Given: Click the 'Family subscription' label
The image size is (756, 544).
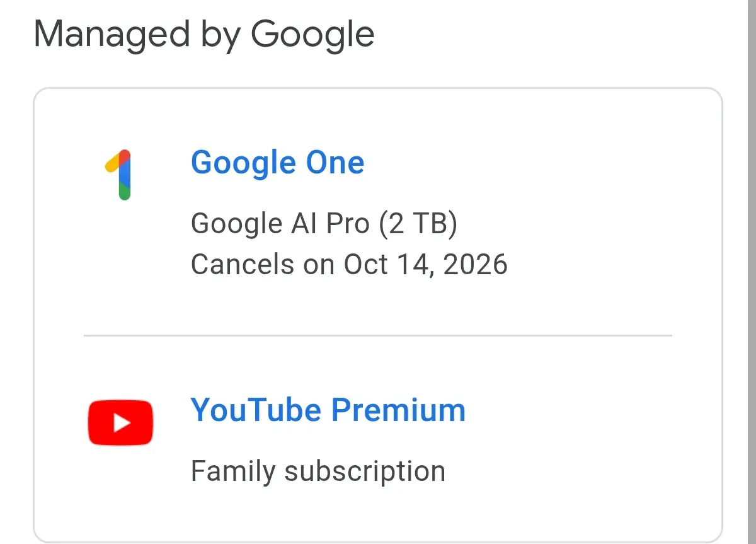Looking at the screenshot, I should point(318,472).
